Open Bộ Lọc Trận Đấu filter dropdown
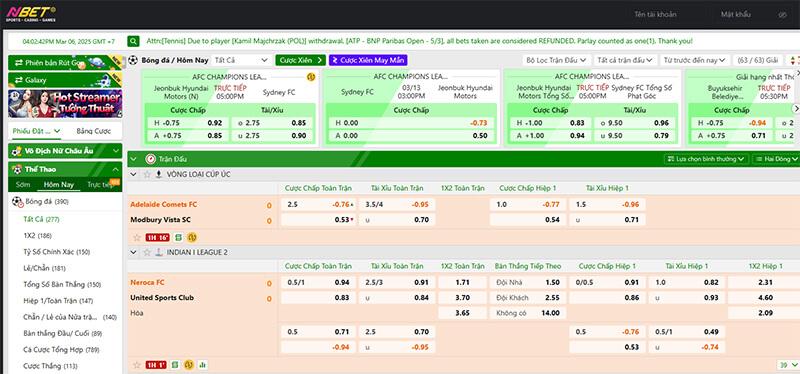 pyautogui.click(x=557, y=60)
